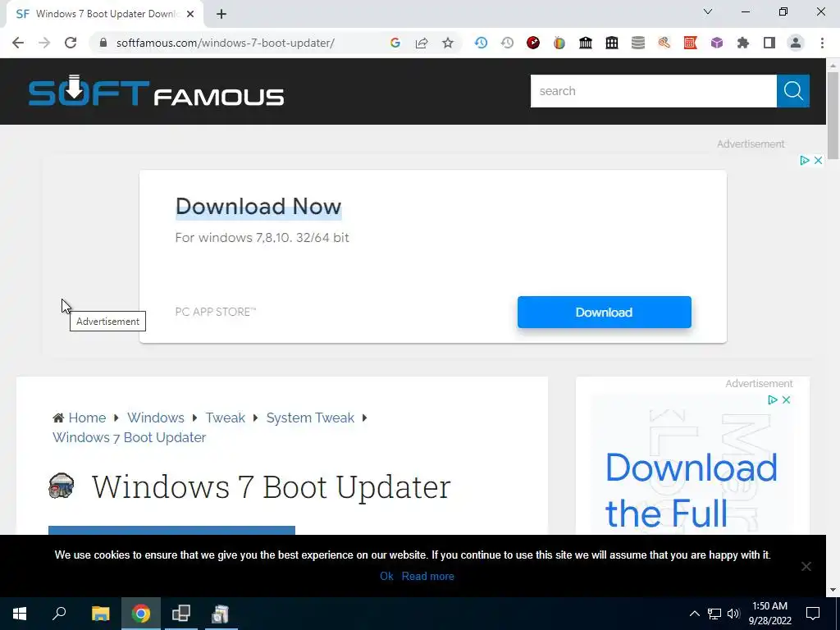Open the blue clock history extension

tap(481, 43)
